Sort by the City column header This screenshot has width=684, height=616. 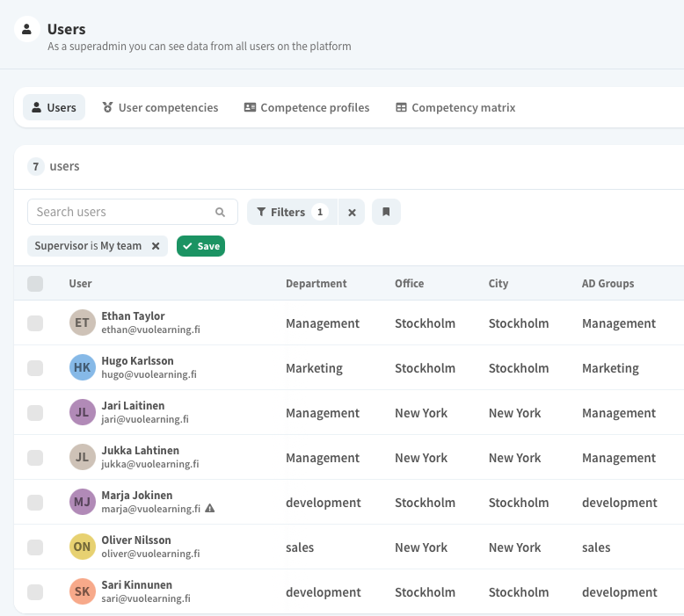(498, 284)
